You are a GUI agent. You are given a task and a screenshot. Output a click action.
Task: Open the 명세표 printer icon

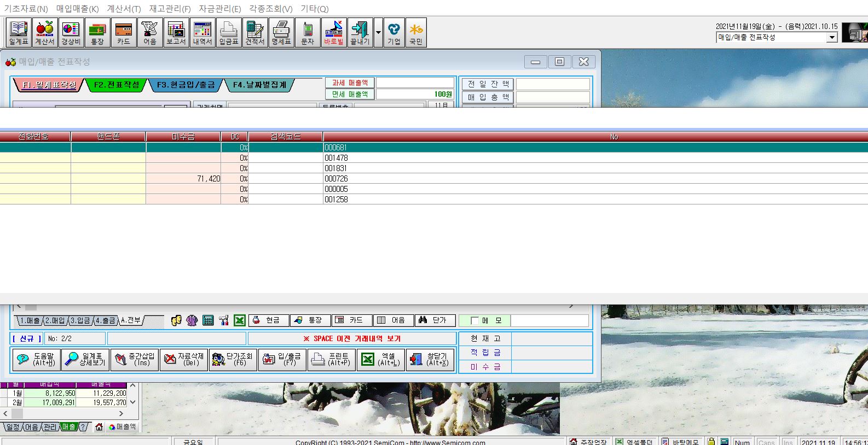point(281,33)
